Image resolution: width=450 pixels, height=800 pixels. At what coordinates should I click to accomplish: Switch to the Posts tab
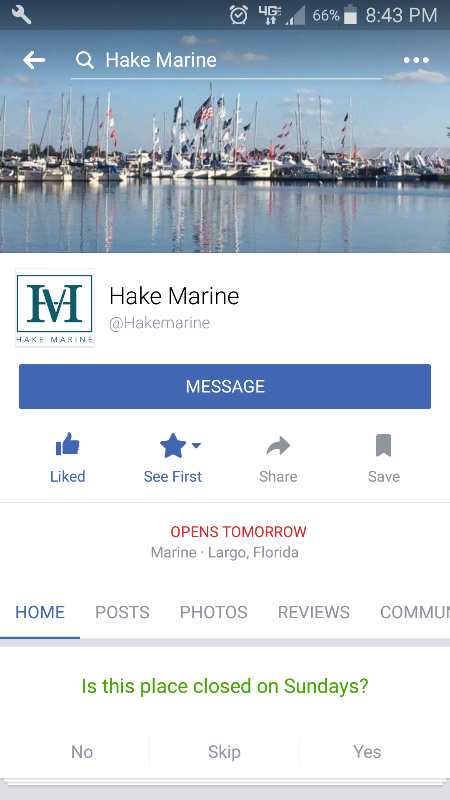[x=122, y=612]
